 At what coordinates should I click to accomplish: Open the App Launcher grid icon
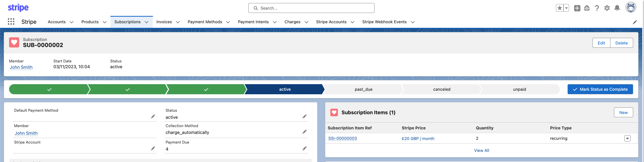coord(11,22)
